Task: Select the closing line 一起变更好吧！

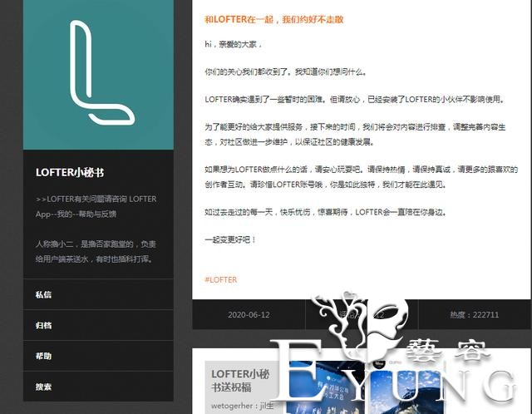Action: [230, 239]
